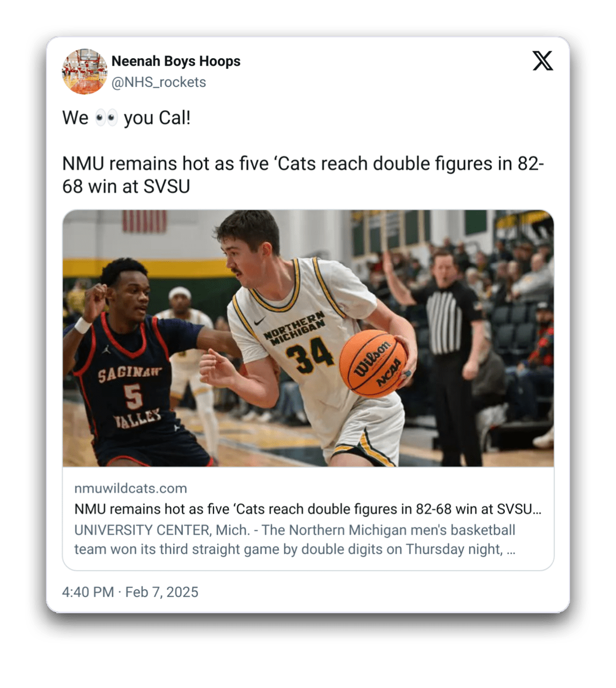The image size is (616, 688).
Task: Select the NMU remains hot headline text
Action: pos(303,175)
